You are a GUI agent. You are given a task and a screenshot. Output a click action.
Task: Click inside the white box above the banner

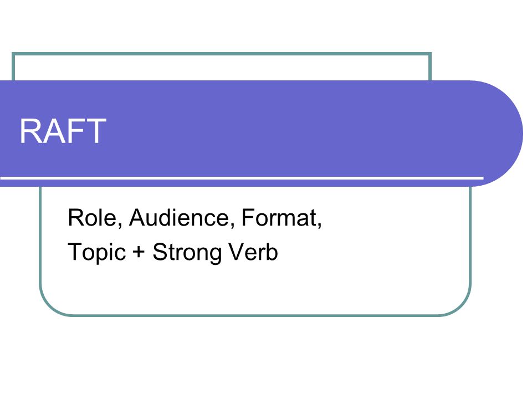point(222,68)
